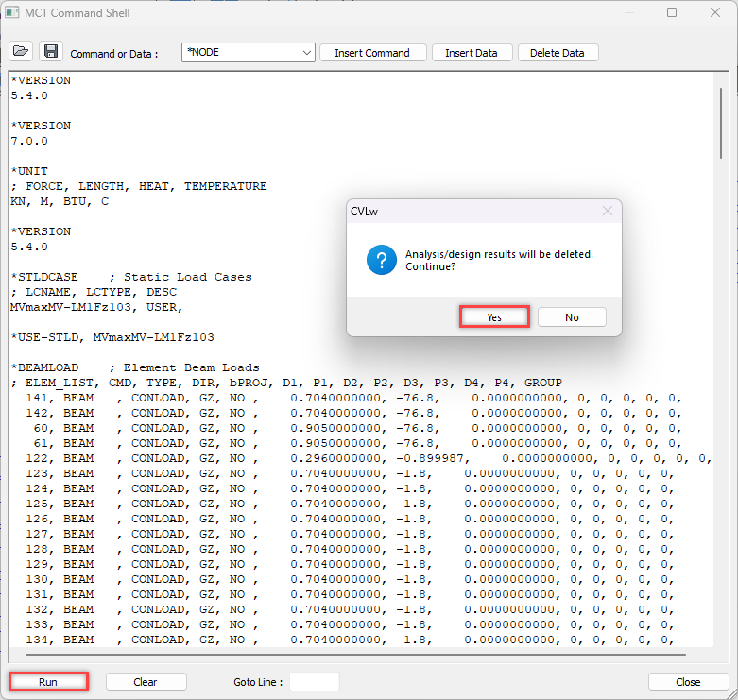Click the beam load row for element 134
The image size is (738, 700).
point(350,640)
